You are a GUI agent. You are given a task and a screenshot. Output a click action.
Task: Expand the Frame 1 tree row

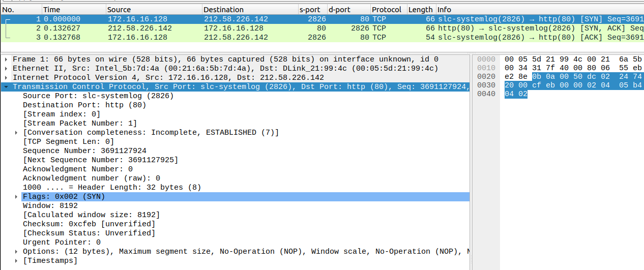point(6,59)
